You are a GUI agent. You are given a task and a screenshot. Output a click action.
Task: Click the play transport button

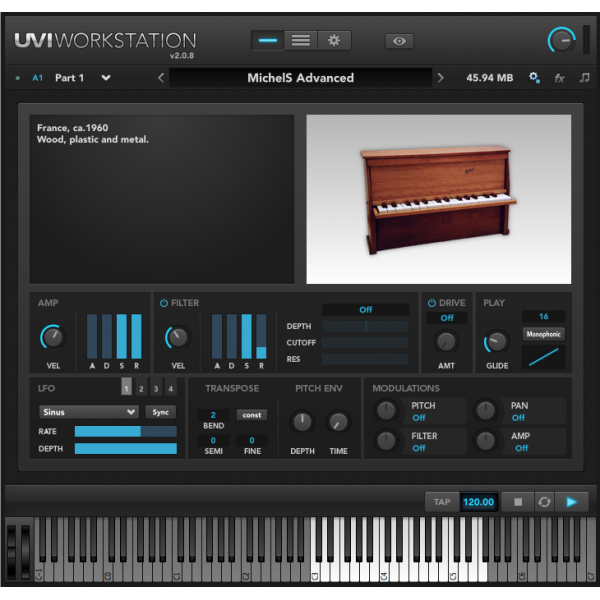pos(571,502)
